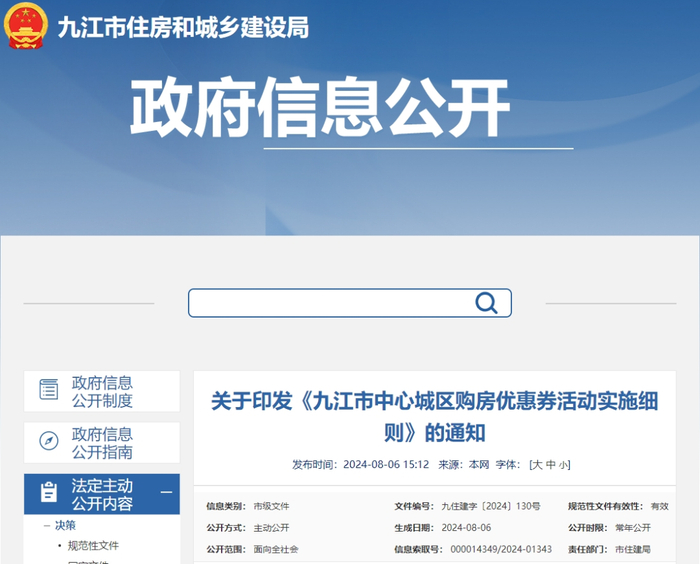Open the 政府信息公开制度 menu item
This screenshot has height=564, width=700.
click(x=102, y=391)
